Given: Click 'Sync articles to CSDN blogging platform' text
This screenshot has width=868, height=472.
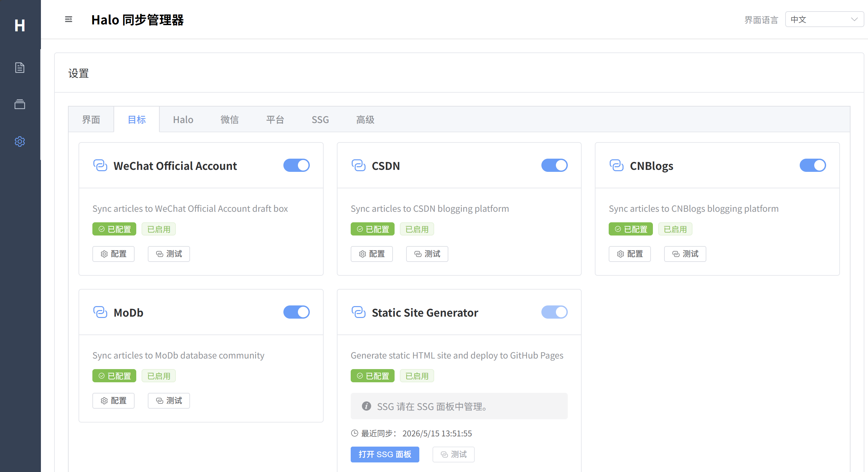Looking at the screenshot, I should (430, 208).
